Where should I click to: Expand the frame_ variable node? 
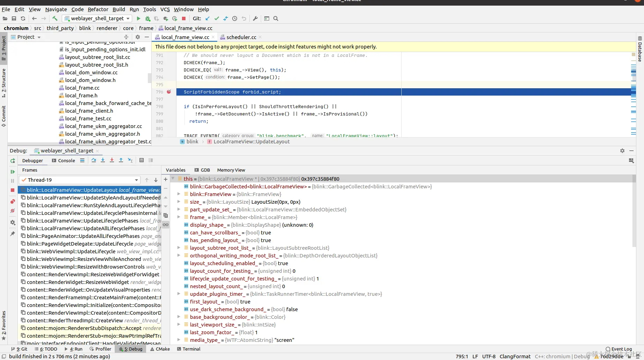[x=179, y=217]
